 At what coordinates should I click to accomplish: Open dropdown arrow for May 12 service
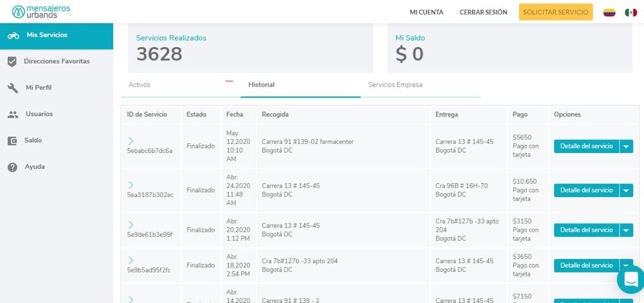[x=626, y=146]
